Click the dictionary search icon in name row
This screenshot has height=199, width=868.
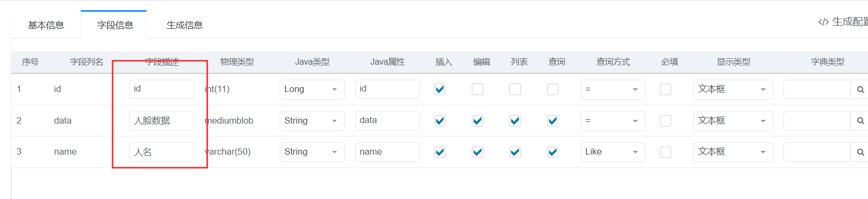click(859, 152)
